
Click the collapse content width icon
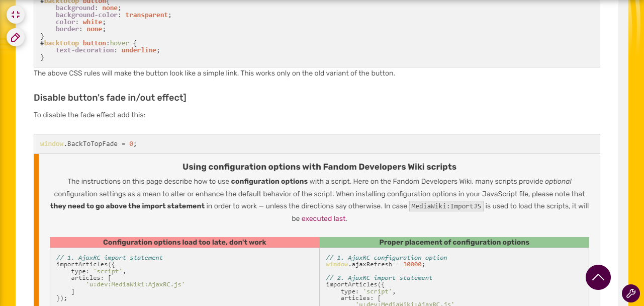16,15
